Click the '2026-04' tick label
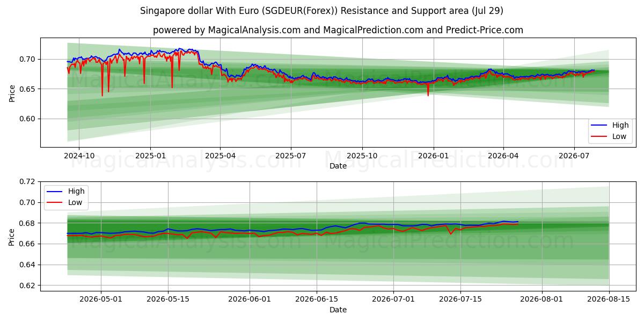This screenshot has height=322, width=644. 503,156
